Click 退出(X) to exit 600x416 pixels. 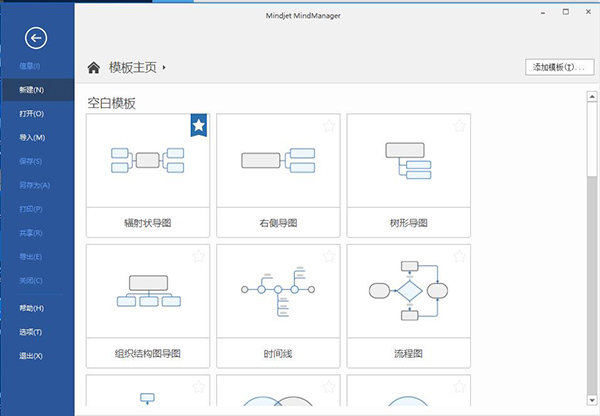31,356
